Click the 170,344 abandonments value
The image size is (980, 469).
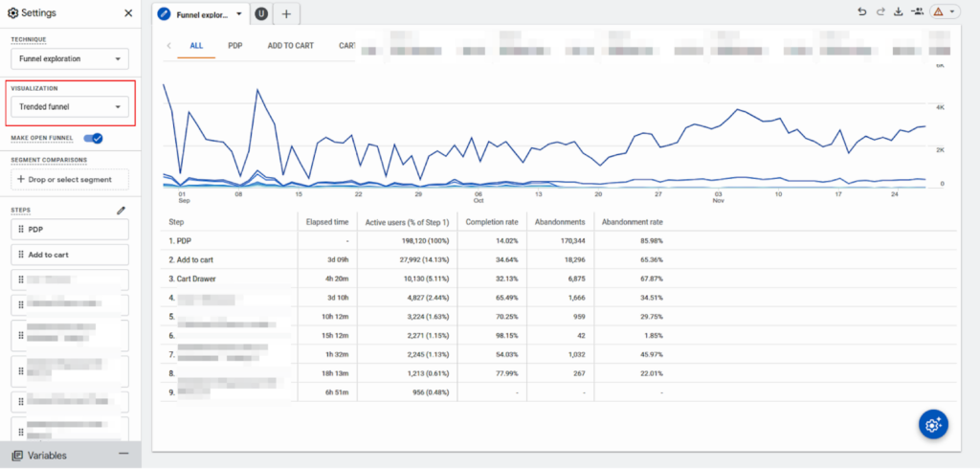point(572,240)
